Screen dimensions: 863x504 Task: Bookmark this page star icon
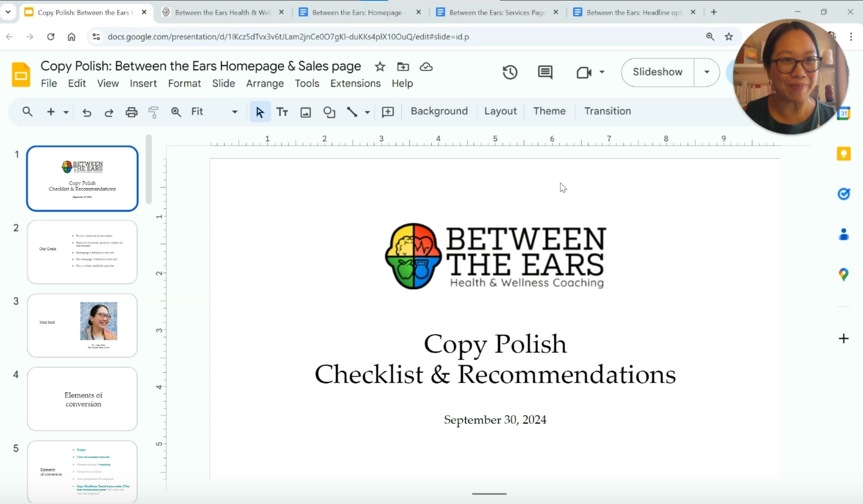[x=729, y=37]
